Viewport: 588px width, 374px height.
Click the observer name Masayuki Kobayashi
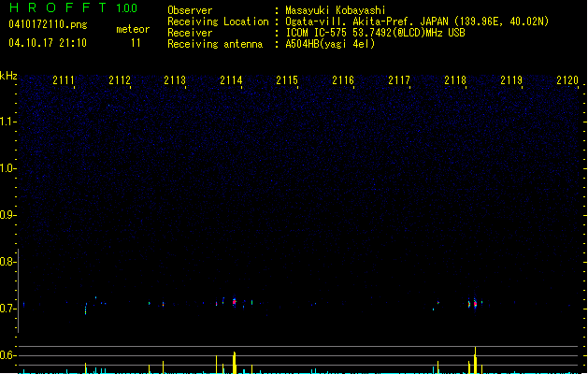pyautogui.click(x=336, y=10)
